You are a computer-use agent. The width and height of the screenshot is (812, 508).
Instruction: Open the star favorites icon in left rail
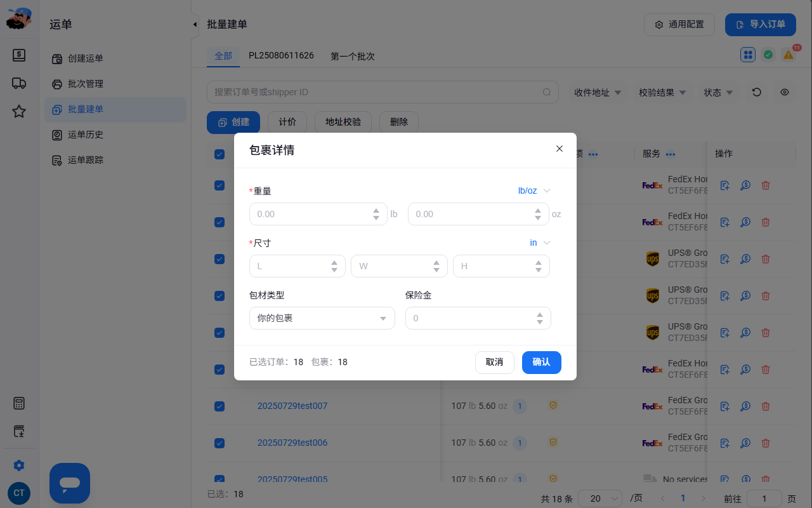(19, 112)
